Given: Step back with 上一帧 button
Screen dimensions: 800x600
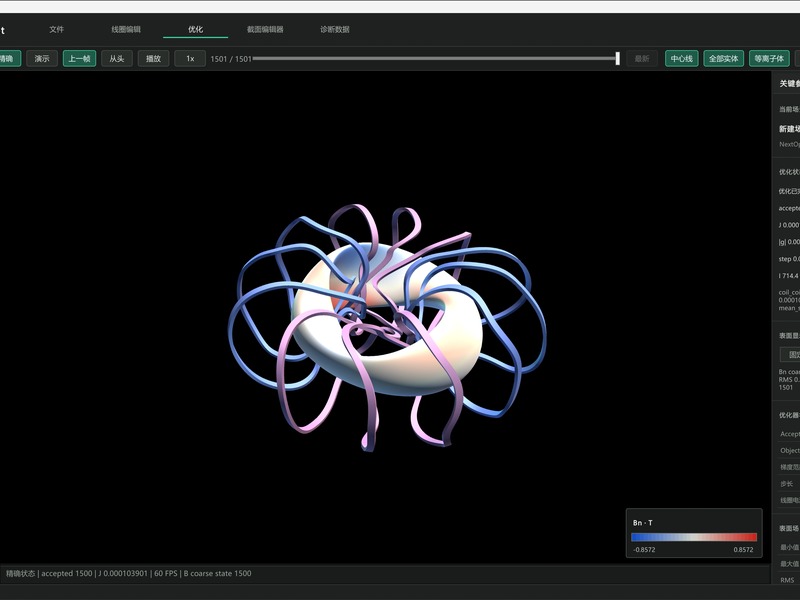Looking at the screenshot, I should tap(80, 59).
